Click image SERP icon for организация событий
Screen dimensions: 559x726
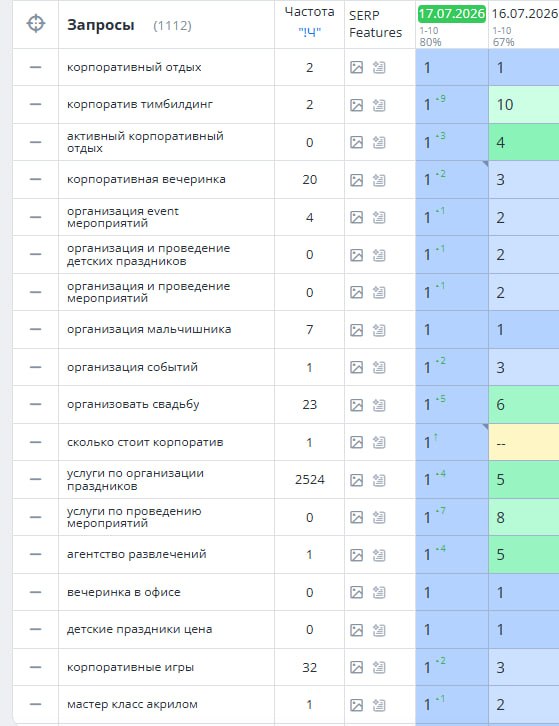356,367
